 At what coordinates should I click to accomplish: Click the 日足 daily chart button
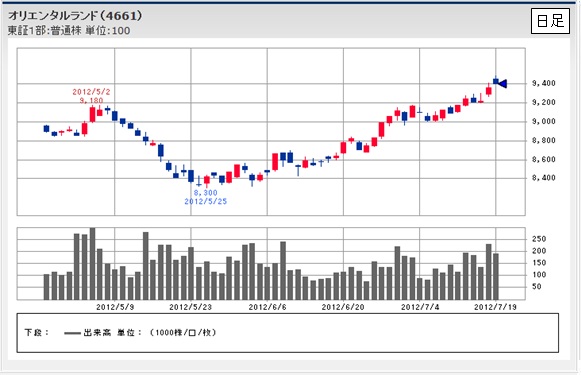coord(550,21)
